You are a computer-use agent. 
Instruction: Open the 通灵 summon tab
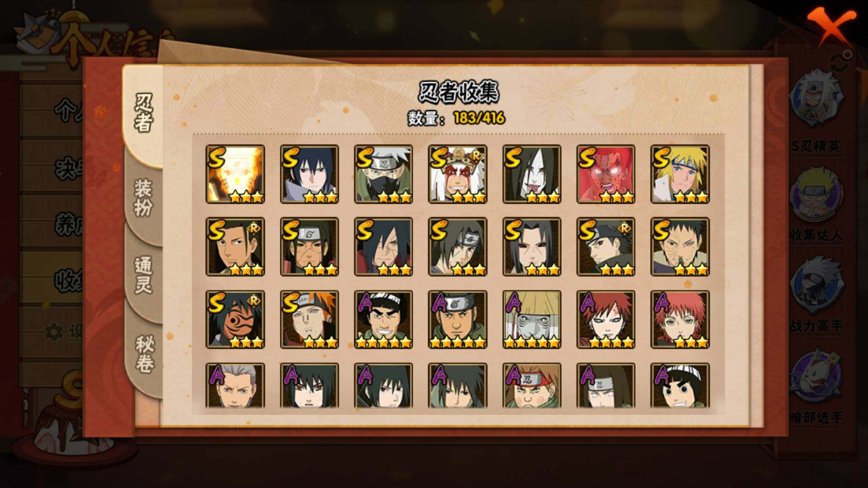143,275
